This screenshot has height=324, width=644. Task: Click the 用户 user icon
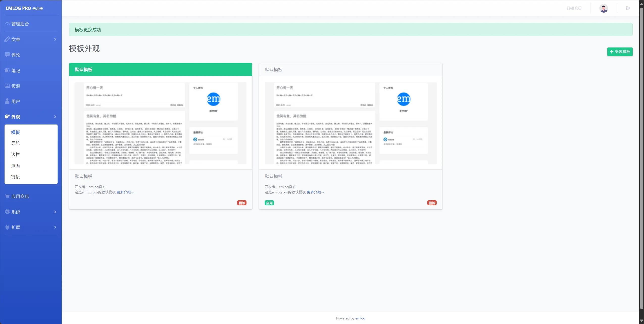click(7, 101)
